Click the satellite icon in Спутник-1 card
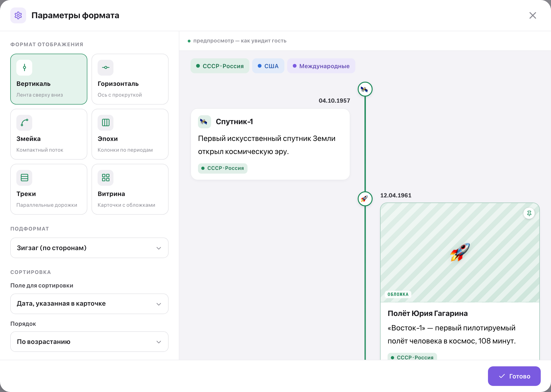This screenshot has width=551, height=392. pyautogui.click(x=204, y=122)
